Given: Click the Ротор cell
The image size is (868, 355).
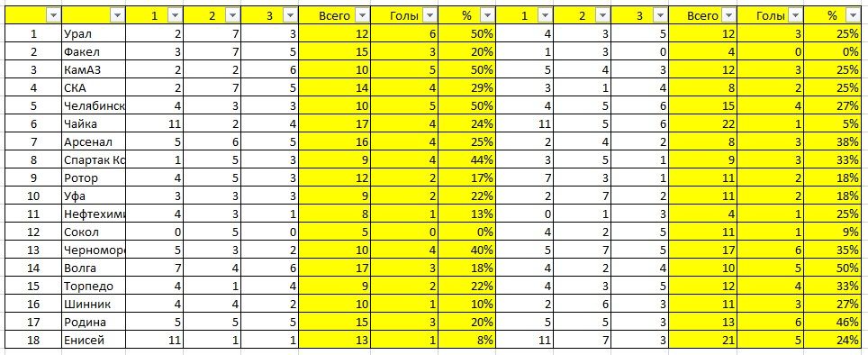Looking at the screenshot, I should 94,177.
